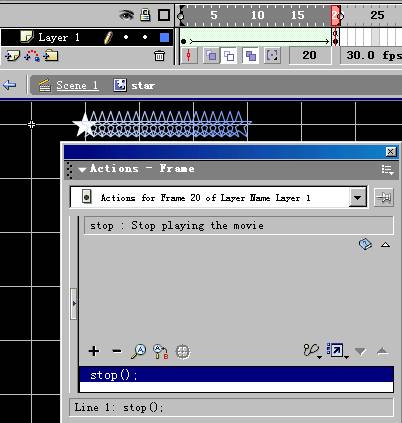Click Insert target path crosshair icon
This screenshot has width=402, height=423.
(183, 352)
